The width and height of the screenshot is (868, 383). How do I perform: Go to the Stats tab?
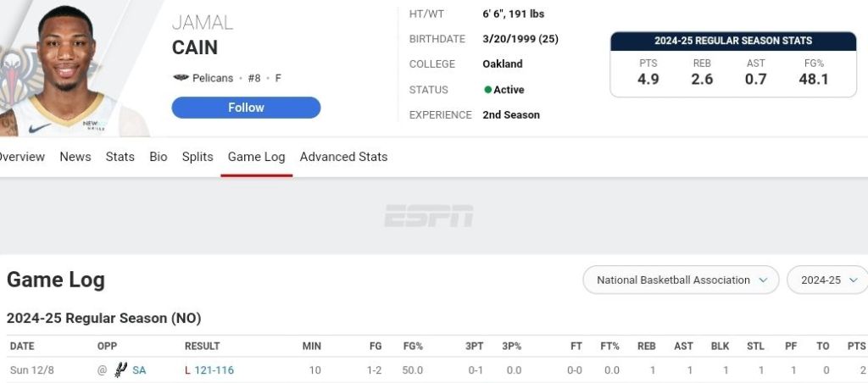click(120, 157)
